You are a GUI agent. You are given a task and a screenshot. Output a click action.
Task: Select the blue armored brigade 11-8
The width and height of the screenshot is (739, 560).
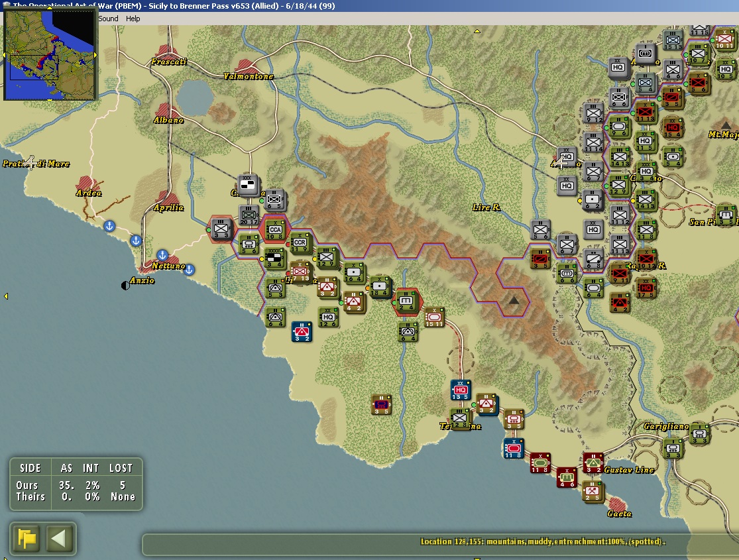pos(513,448)
